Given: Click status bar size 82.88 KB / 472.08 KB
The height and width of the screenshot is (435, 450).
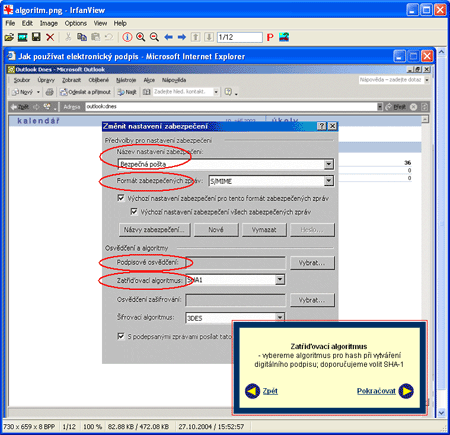Looking at the screenshot, I should click(x=138, y=426).
